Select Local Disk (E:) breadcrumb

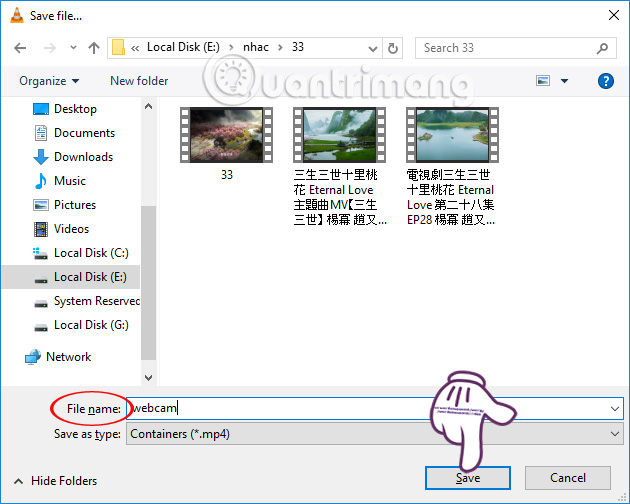183,47
